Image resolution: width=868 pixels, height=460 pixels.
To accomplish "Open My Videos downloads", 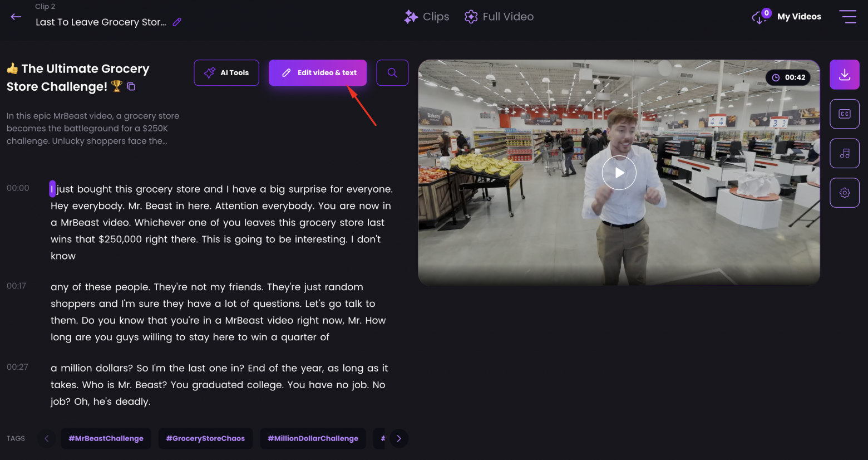I will pyautogui.click(x=786, y=16).
